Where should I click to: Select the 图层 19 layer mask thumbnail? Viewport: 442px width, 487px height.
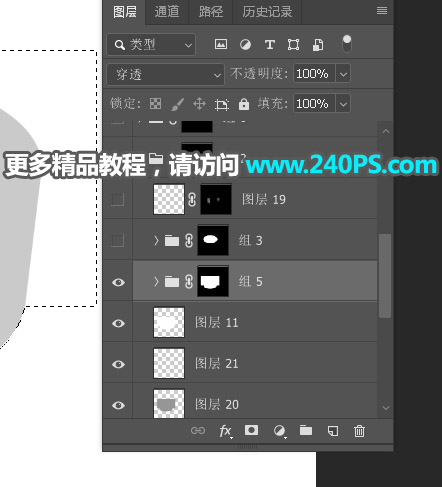pos(216,199)
